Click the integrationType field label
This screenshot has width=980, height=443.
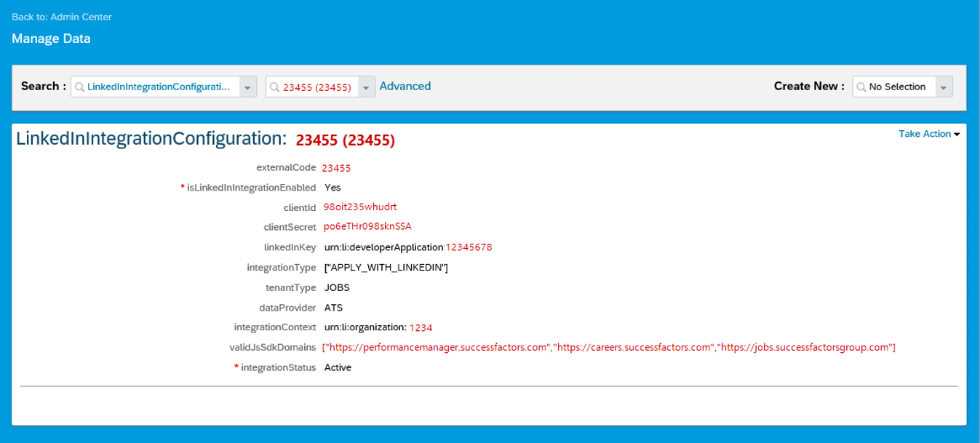282,268
